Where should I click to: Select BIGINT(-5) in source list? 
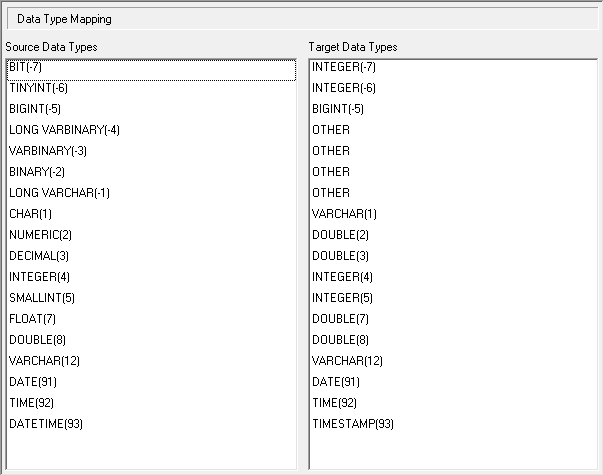[x=35, y=109]
